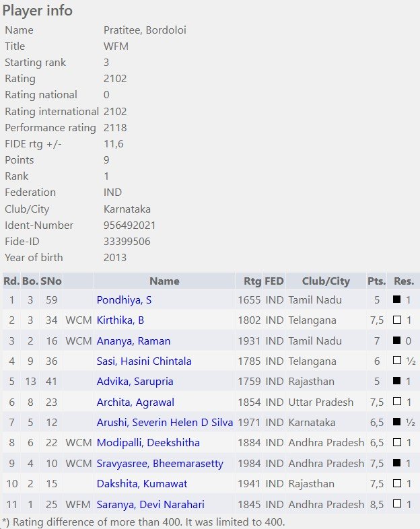Open Archita, Agrawal player link
420x529 pixels.
coord(135,402)
